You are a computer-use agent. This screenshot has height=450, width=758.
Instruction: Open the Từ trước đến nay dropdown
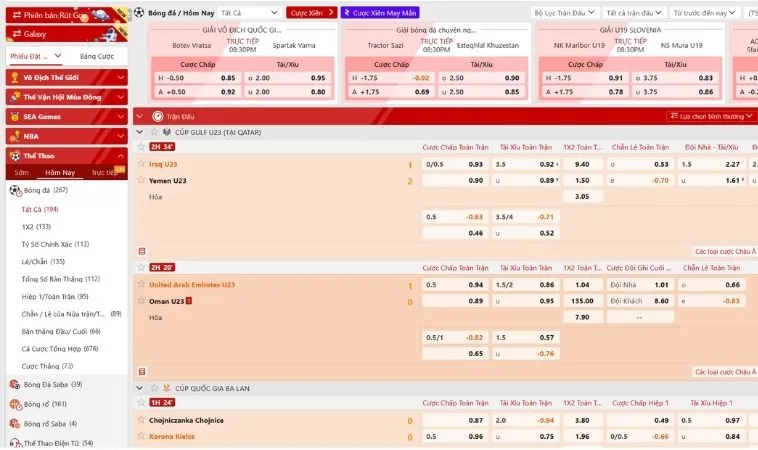pyautogui.click(x=704, y=13)
